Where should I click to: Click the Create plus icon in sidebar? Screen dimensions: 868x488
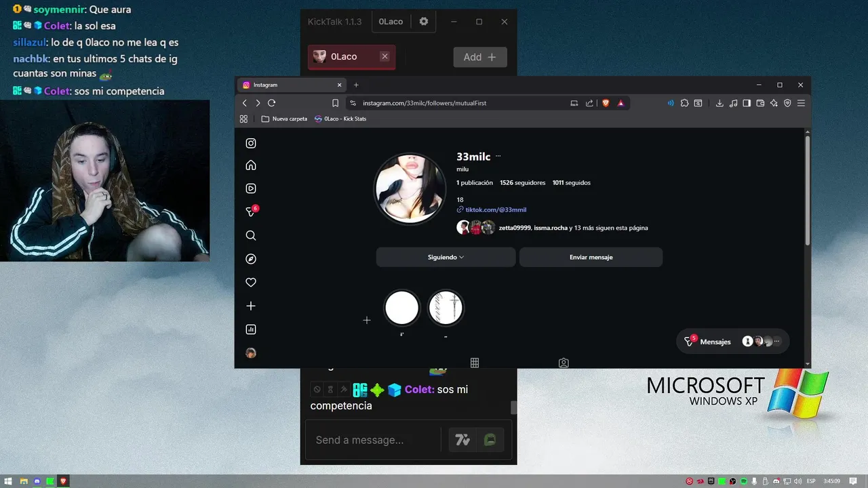pyautogui.click(x=251, y=306)
